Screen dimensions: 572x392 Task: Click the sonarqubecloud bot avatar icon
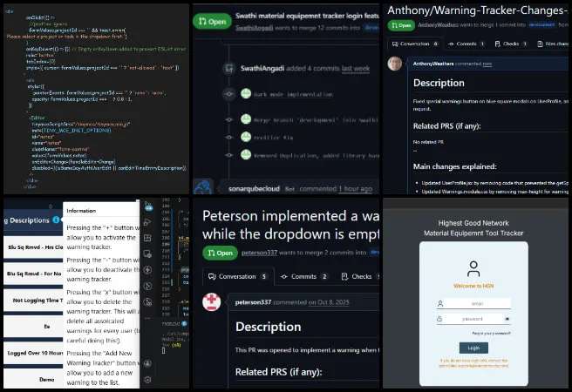tap(203, 187)
